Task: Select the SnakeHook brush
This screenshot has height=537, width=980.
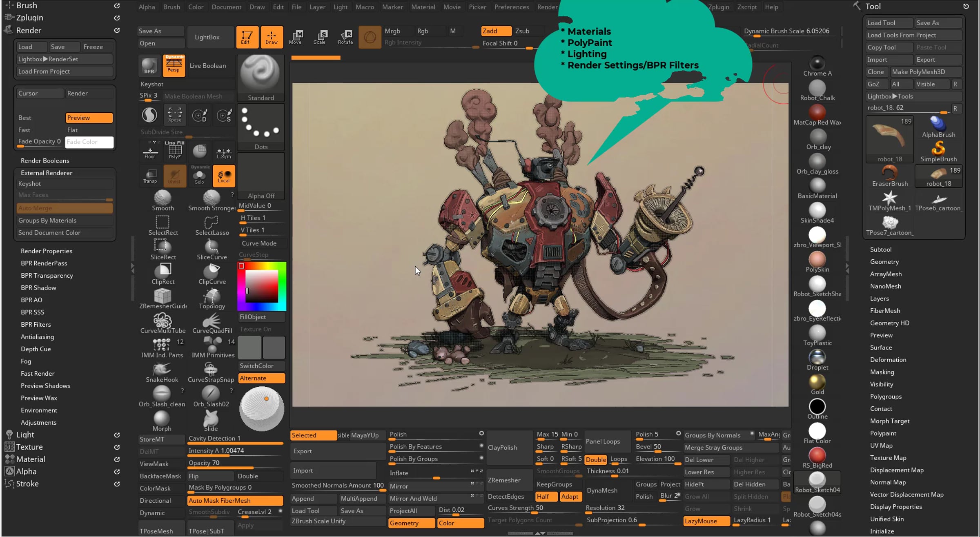Action: pyautogui.click(x=163, y=372)
